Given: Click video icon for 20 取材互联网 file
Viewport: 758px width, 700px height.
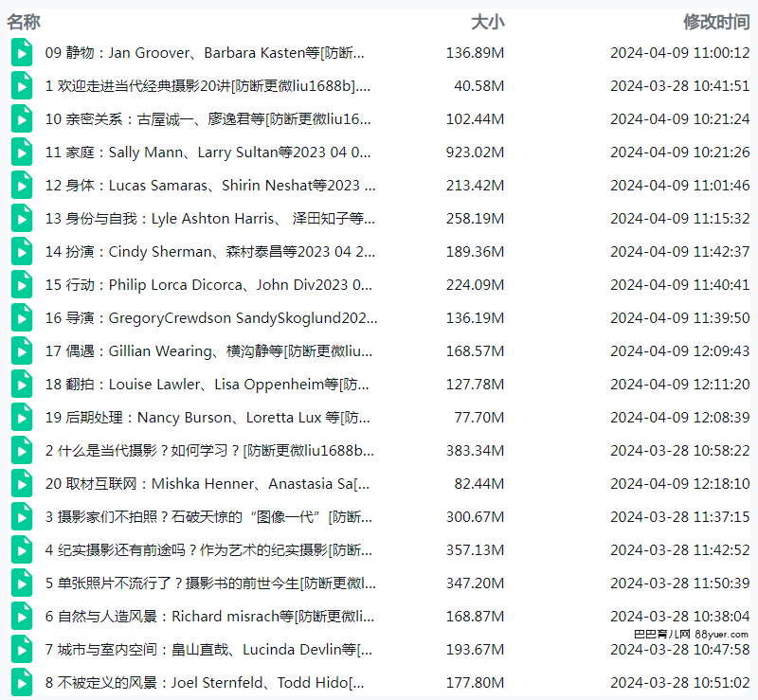Looking at the screenshot, I should point(22,484).
